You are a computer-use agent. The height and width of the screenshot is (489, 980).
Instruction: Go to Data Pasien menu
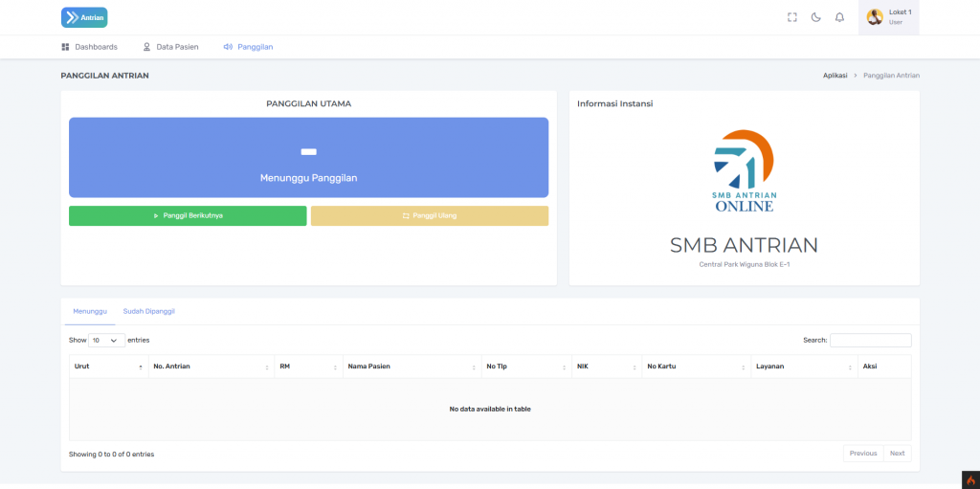click(170, 47)
